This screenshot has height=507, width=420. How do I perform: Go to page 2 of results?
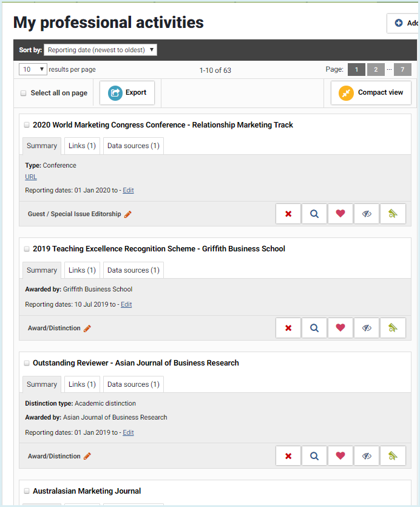coord(376,70)
